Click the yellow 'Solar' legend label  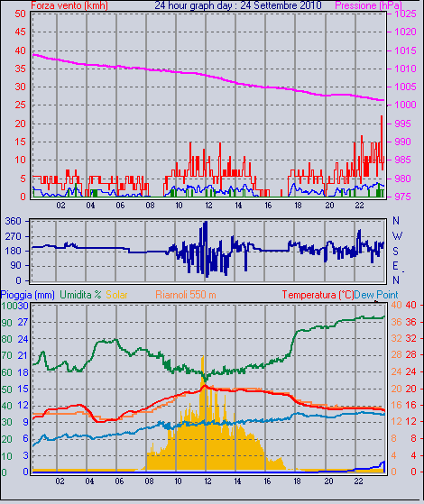click(x=116, y=295)
